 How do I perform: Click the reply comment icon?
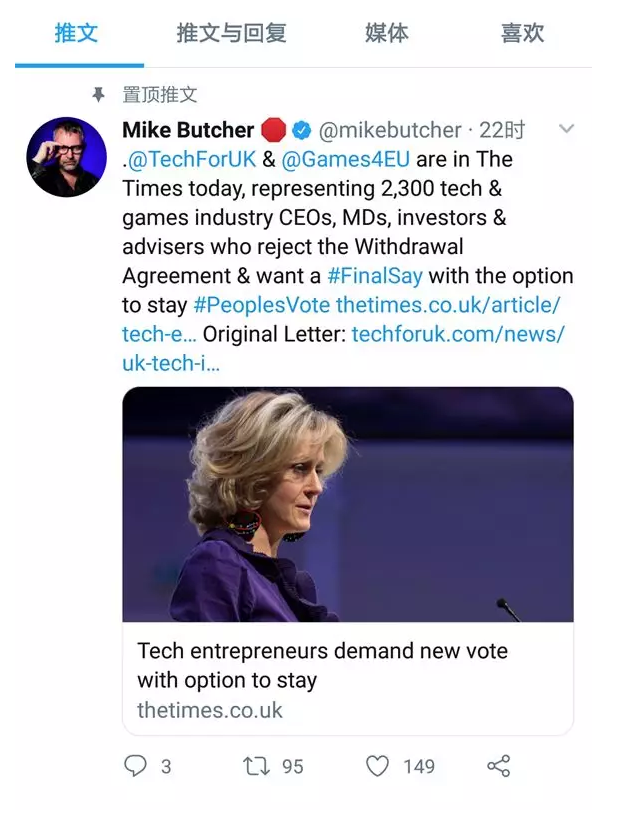click(x=135, y=766)
